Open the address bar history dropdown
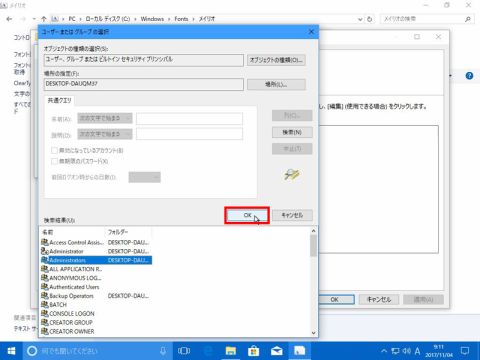This screenshot has width=480, height=360. point(360,19)
